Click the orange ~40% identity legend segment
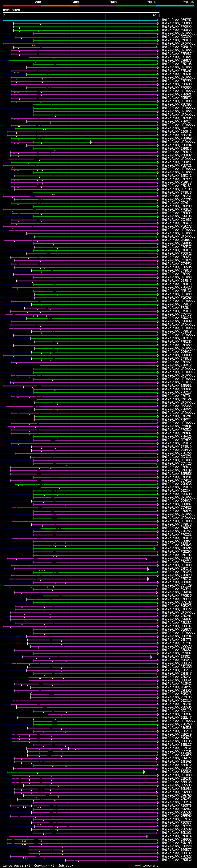The image size is (197, 868). (x=60, y=6)
